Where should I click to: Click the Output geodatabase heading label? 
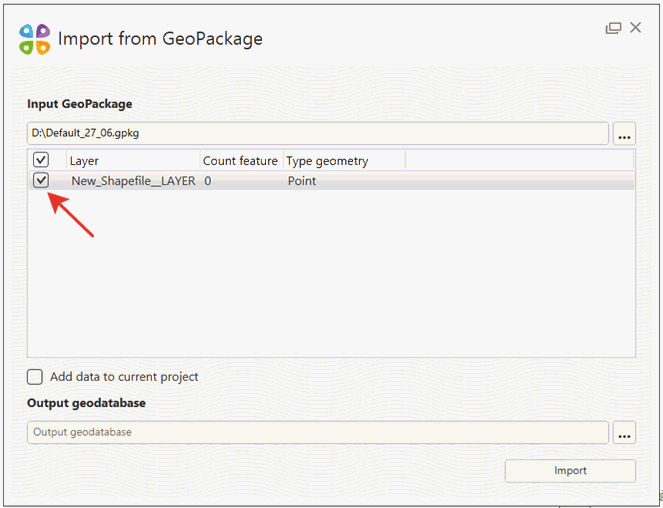[86, 403]
